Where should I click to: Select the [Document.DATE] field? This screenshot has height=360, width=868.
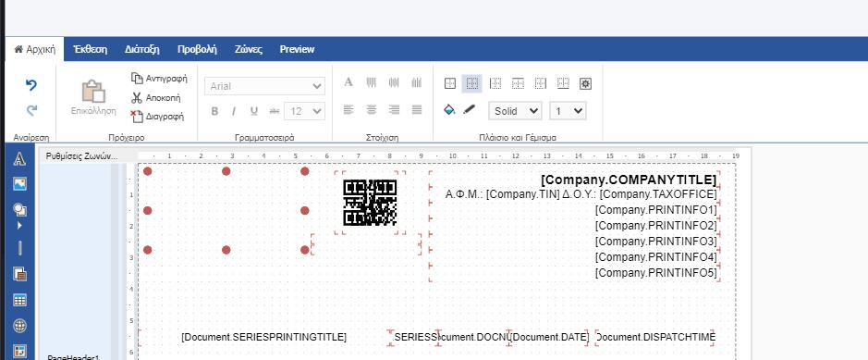(549, 337)
